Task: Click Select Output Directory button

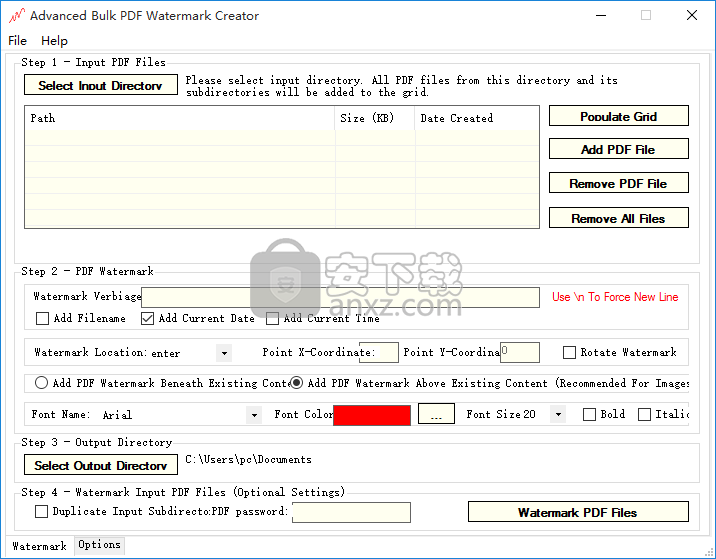Action: pyautogui.click(x=100, y=464)
